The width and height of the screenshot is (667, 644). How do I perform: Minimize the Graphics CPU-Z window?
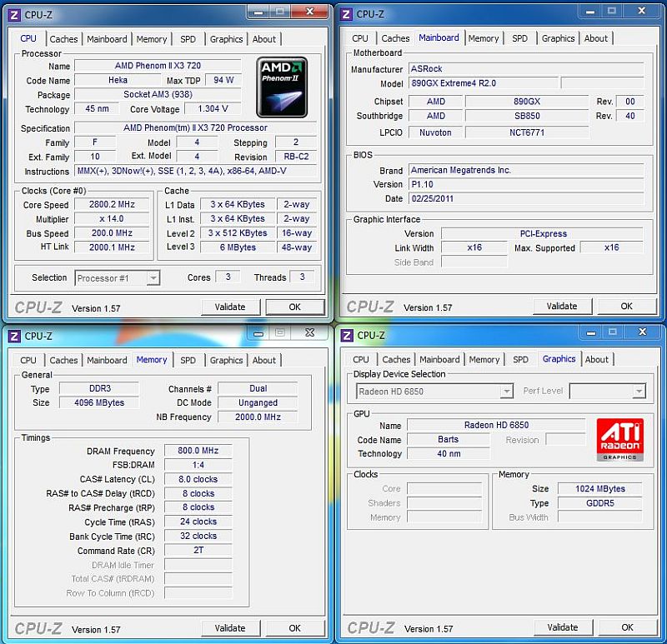[x=591, y=332]
